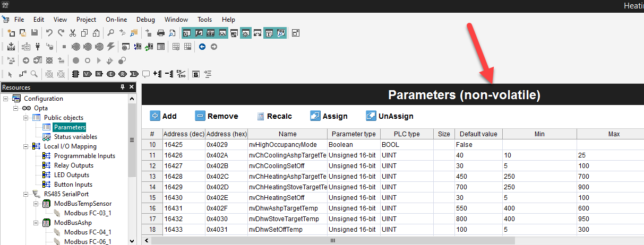This screenshot has height=245, width=644.
Task: Collapse the Local I/O Mapping node
Action: tap(25, 146)
